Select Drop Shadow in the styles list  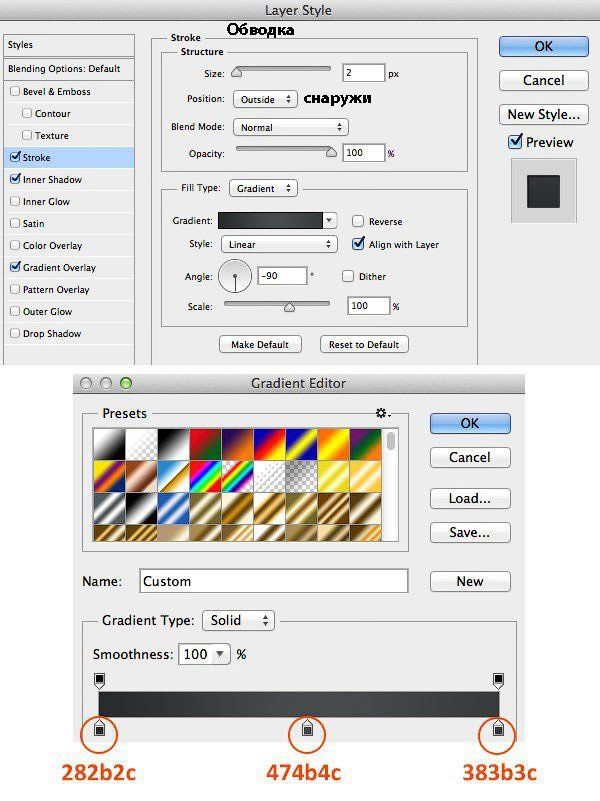pyautogui.click(x=52, y=333)
